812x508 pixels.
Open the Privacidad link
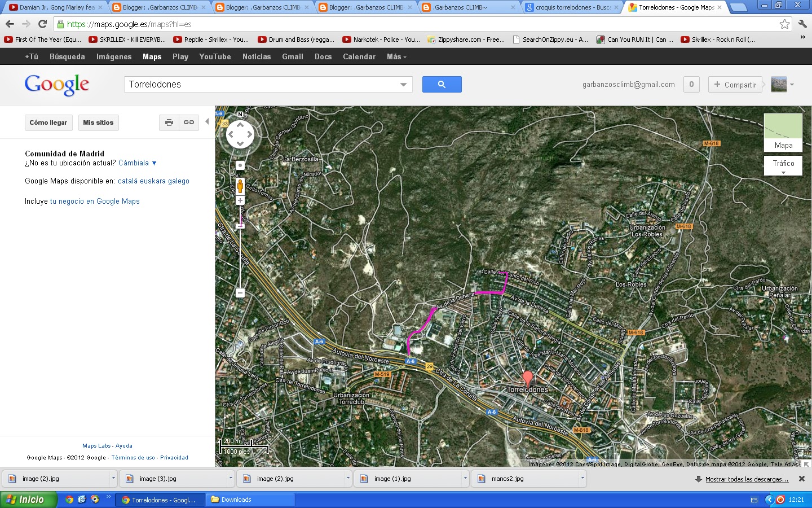click(x=174, y=458)
